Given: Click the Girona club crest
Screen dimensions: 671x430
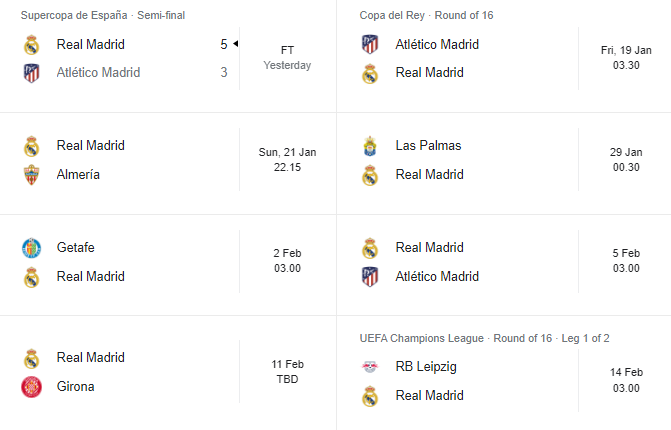Looking at the screenshot, I should [x=31, y=387].
